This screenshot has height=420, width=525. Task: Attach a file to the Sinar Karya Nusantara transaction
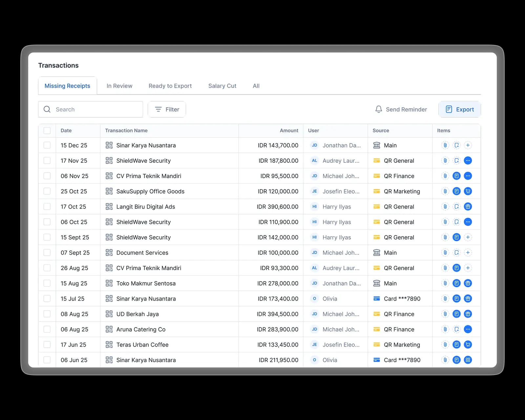point(445,145)
